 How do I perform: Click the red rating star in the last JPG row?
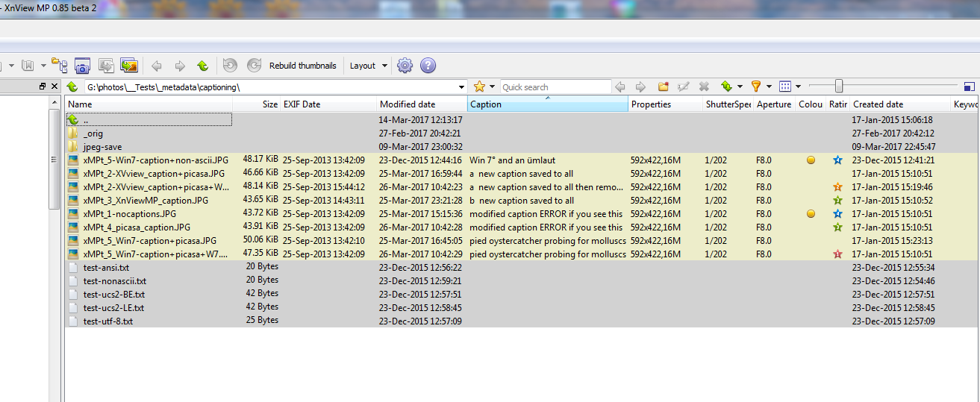tap(837, 254)
